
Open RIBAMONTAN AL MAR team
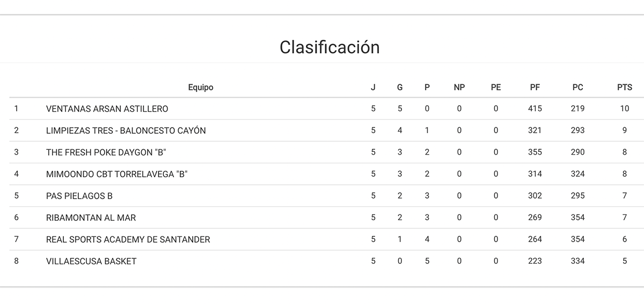tap(91, 218)
